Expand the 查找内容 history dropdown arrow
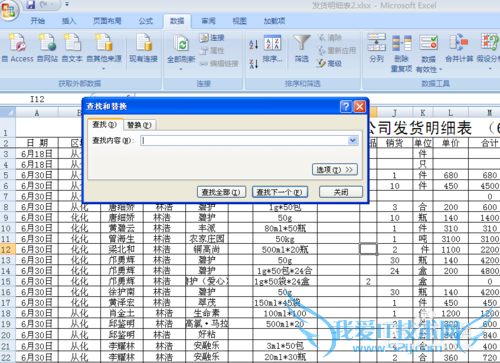The width and height of the screenshot is (500, 363). coord(353,141)
